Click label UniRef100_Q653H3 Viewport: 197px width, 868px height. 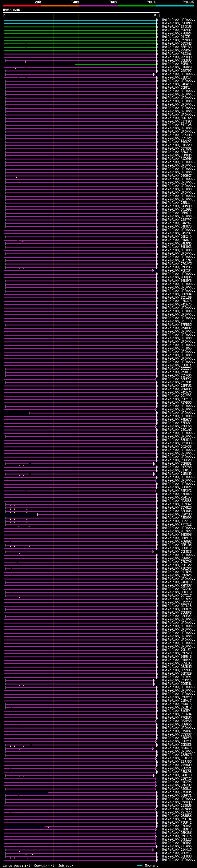pyautogui.click(x=177, y=43)
